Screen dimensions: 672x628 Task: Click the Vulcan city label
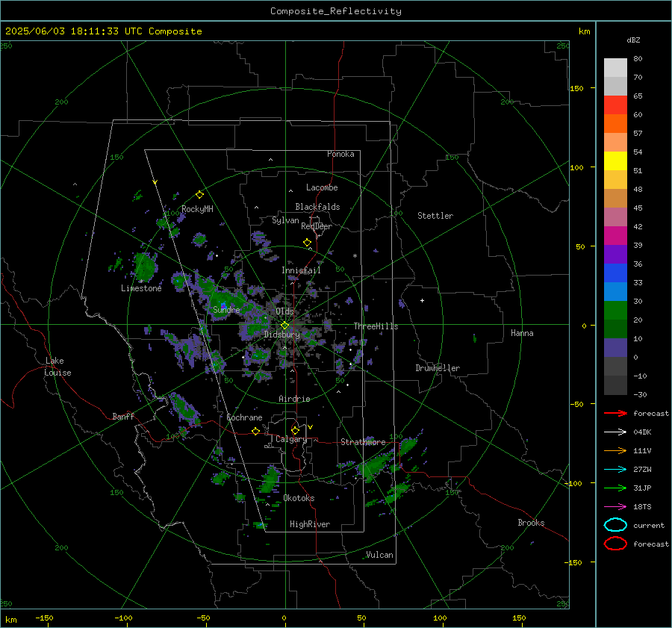[x=380, y=555]
